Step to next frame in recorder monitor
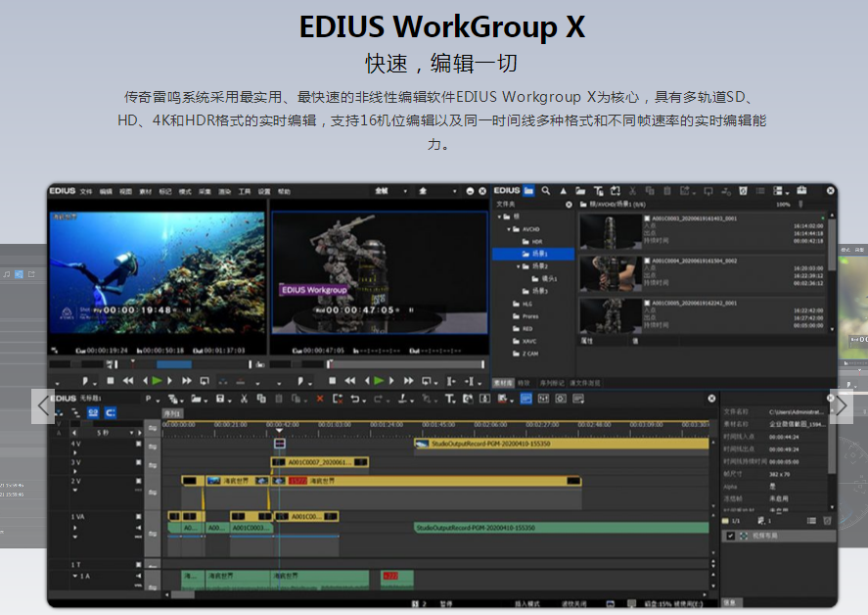This screenshot has width=868, height=615. point(392,381)
